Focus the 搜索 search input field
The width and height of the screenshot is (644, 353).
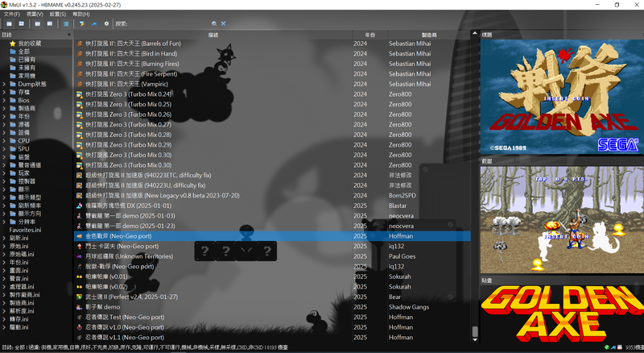pos(168,24)
